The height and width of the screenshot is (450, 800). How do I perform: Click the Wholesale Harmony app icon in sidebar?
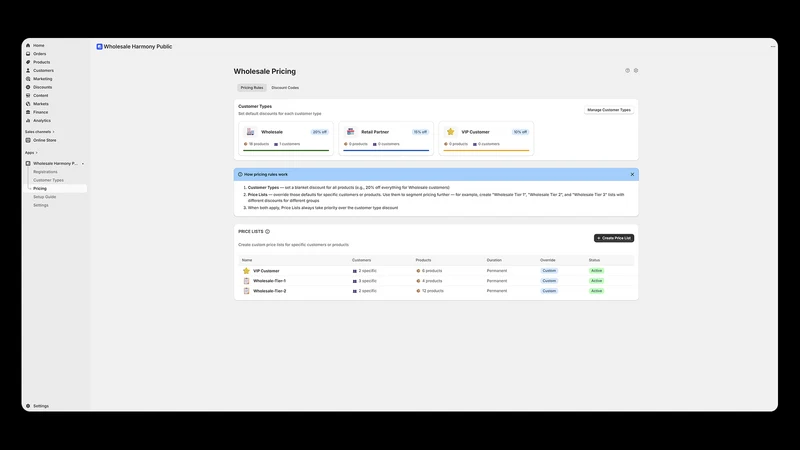pos(28,163)
